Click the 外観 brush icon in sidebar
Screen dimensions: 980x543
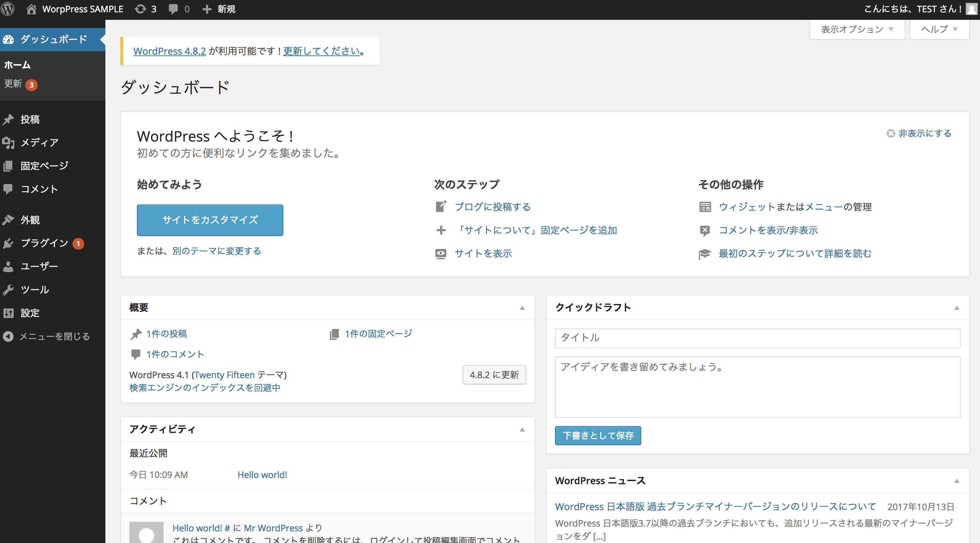[x=8, y=220]
